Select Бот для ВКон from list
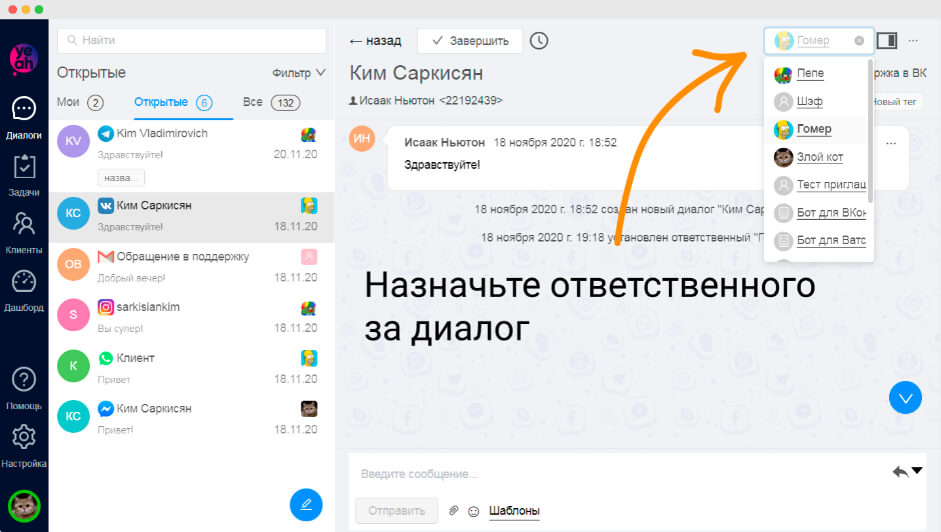This screenshot has width=941, height=532. (816, 213)
